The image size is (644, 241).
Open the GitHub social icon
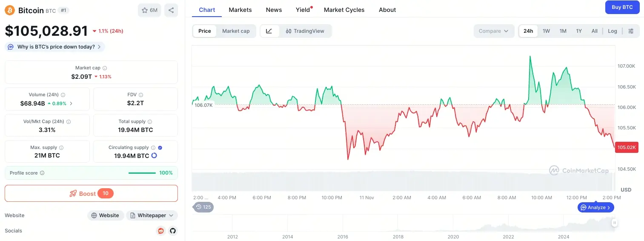coord(173,231)
